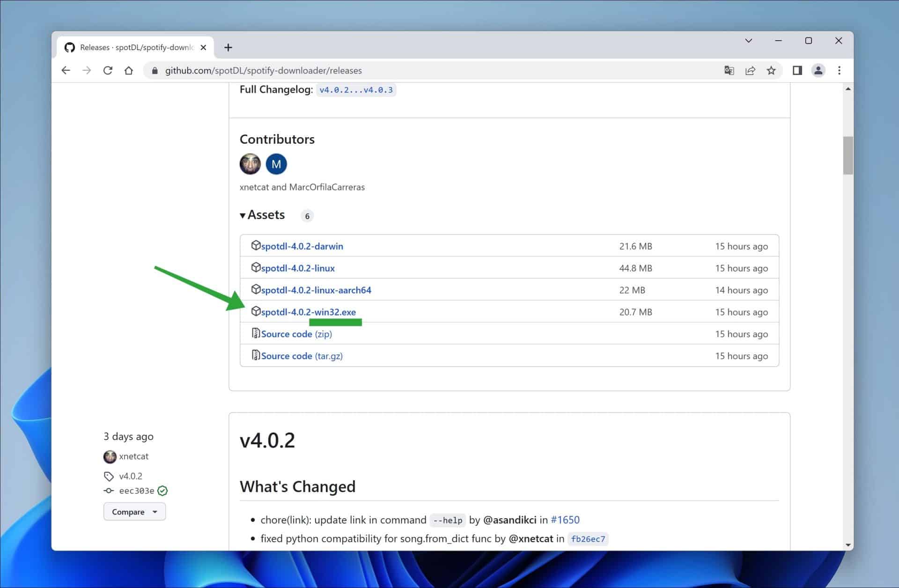
Task: Click the v4.0.2...v4.0.3 changelog link
Action: click(x=356, y=90)
